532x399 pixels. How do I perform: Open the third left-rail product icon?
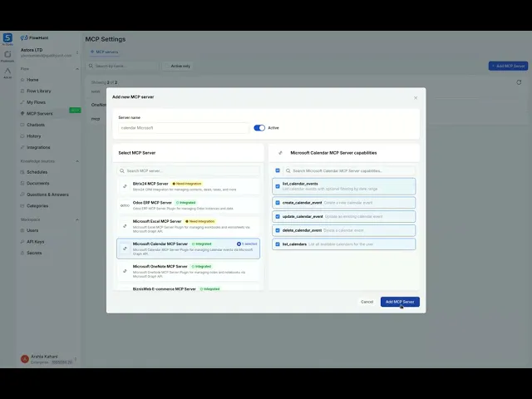7,71
